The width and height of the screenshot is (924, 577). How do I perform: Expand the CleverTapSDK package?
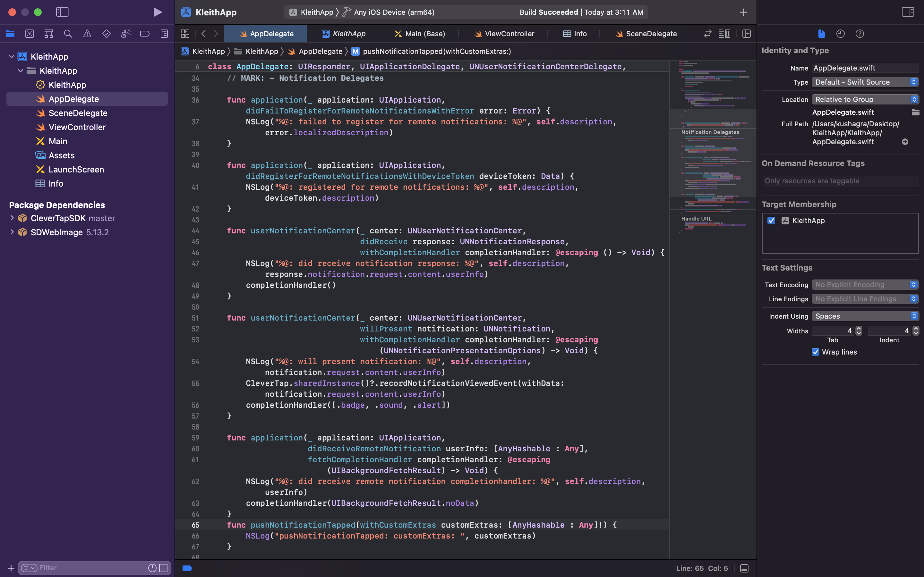click(12, 218)
